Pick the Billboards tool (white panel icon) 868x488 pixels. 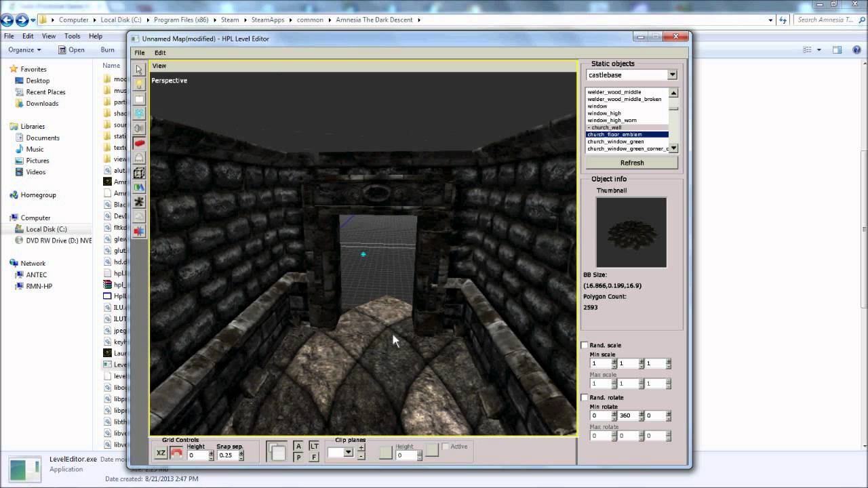139,99
